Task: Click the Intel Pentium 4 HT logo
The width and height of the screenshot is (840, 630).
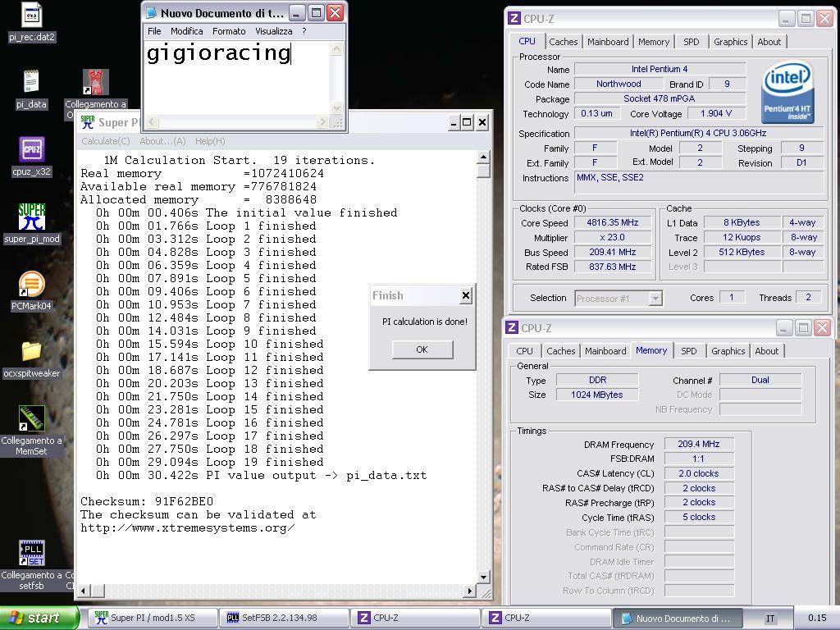Action: coord(787,92)
